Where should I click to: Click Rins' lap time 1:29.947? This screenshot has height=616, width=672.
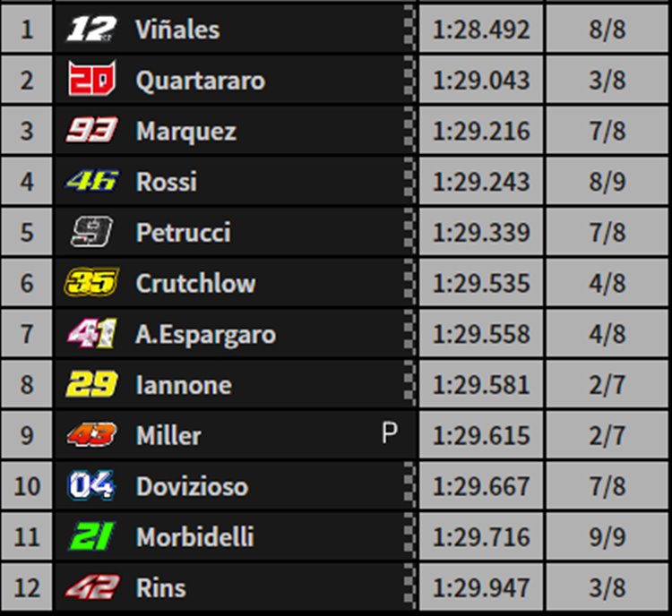click(x=481, y=586)
